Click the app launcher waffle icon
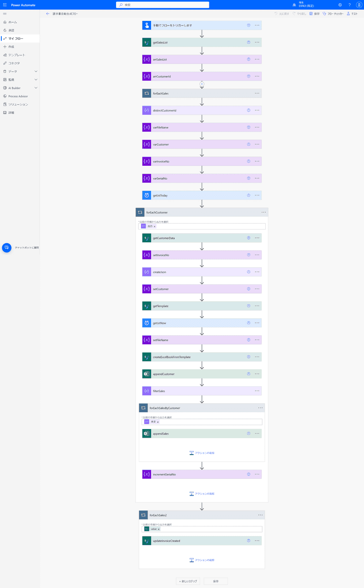Viewport: 364px width, 588px height. (5, 5)
